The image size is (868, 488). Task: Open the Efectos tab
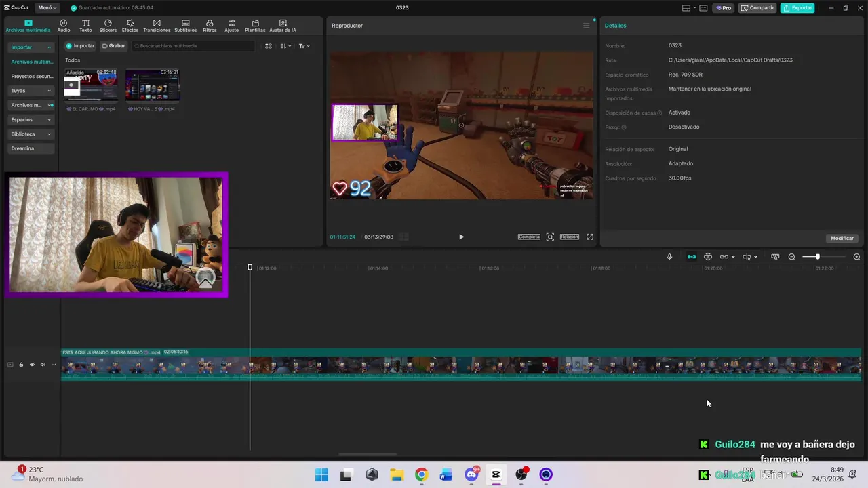click(x=130, y=26)
